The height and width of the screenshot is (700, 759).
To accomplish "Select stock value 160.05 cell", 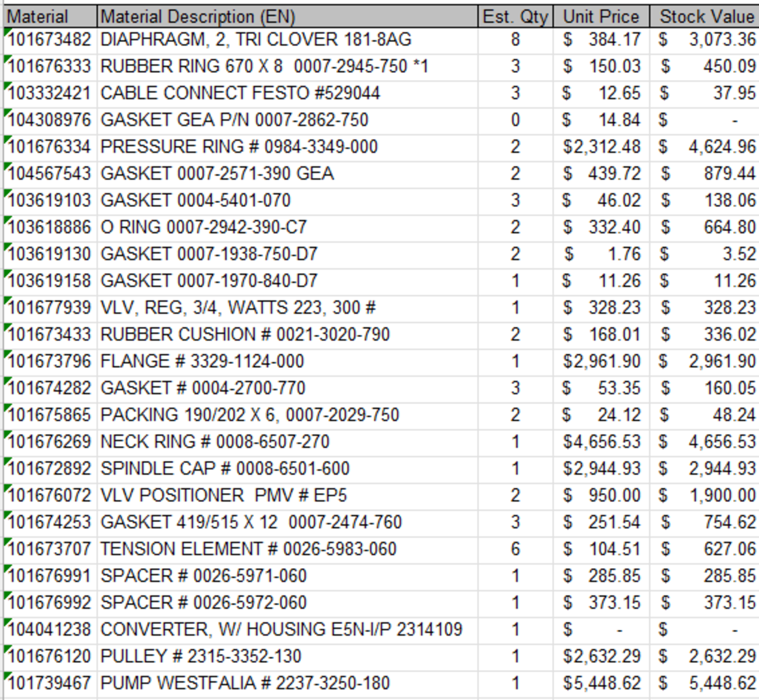I will [704, 390].
